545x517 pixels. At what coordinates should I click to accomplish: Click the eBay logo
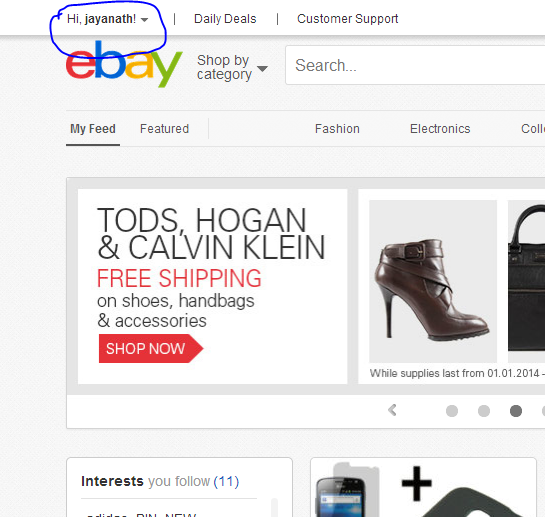pos(124,64)
